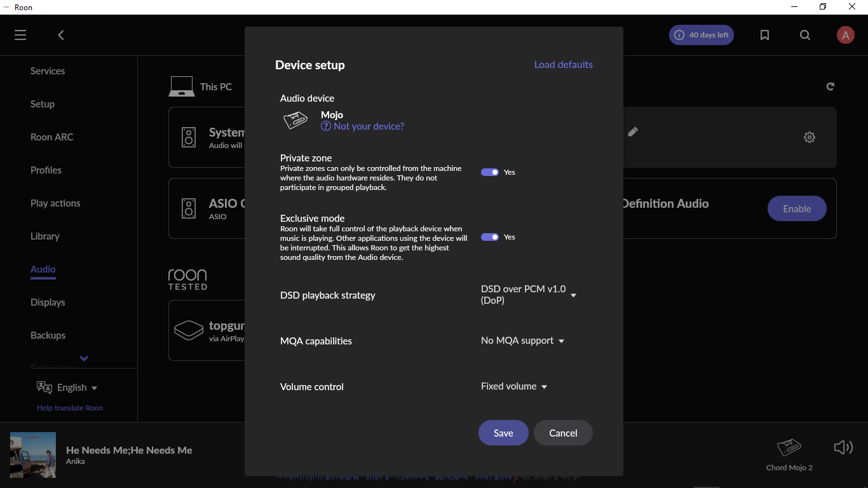
Task: Open DSD playback strategy dropdown
Action: (529, 295)
